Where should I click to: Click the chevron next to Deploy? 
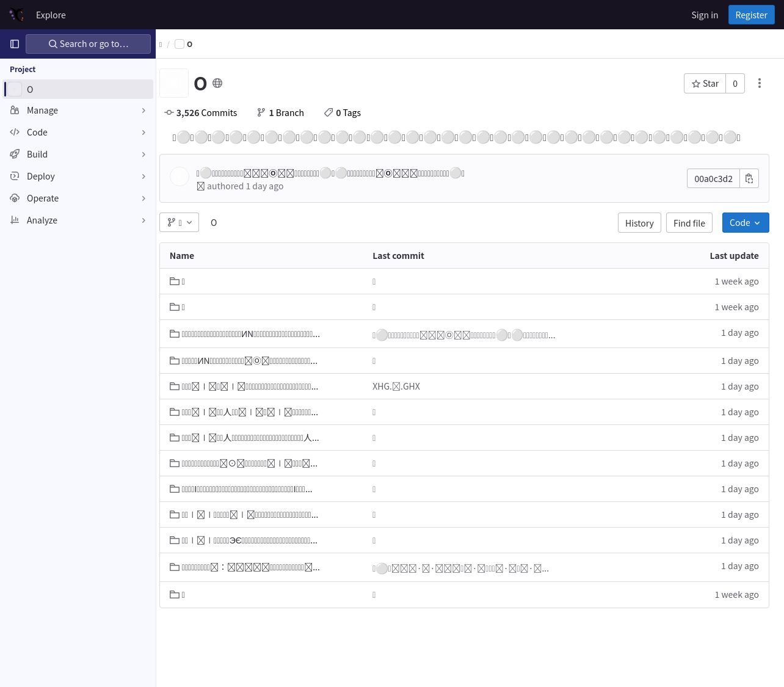click(x=143, y=176)
